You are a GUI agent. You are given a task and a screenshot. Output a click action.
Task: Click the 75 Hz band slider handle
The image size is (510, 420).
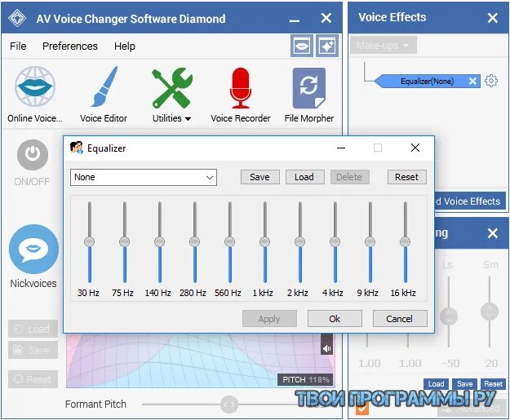pos(125,241)
